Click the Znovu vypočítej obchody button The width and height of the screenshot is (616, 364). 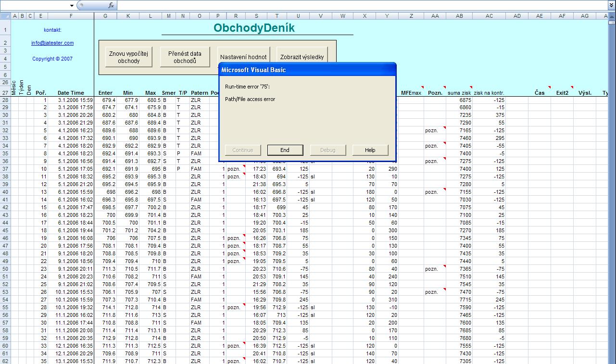[129, 57]
